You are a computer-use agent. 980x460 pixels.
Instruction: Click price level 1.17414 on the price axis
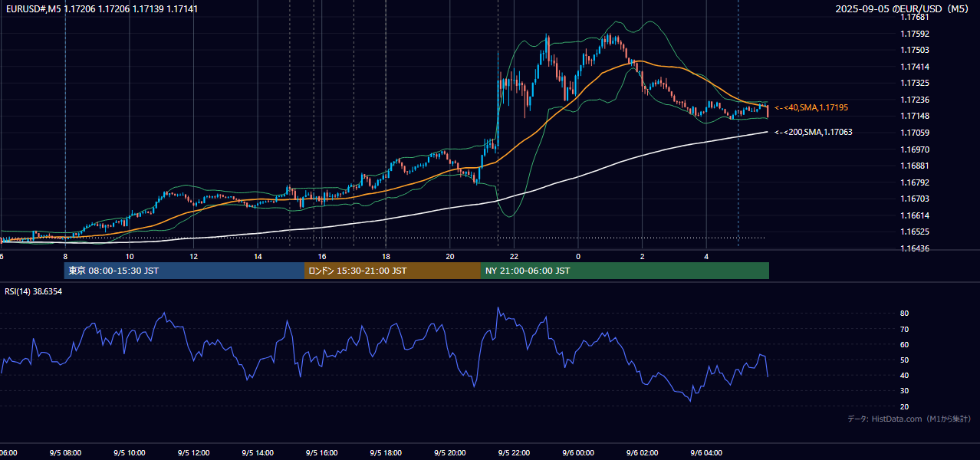coord(914,67)
